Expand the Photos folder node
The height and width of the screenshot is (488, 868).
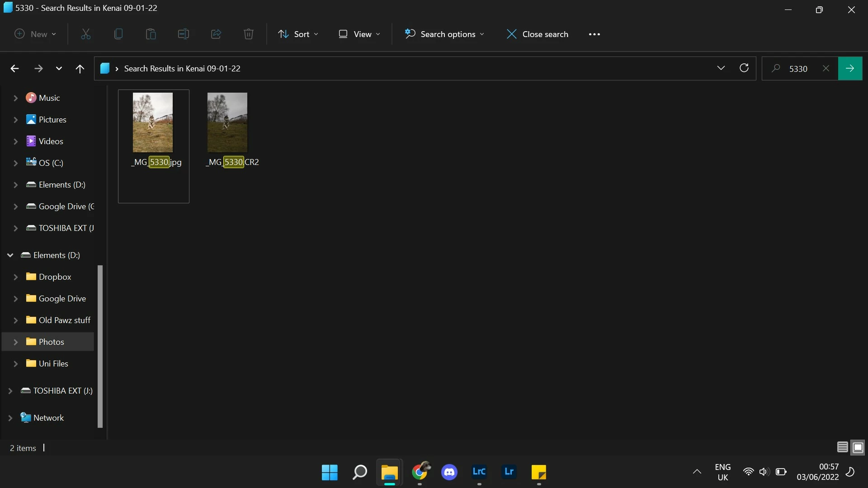15,342
